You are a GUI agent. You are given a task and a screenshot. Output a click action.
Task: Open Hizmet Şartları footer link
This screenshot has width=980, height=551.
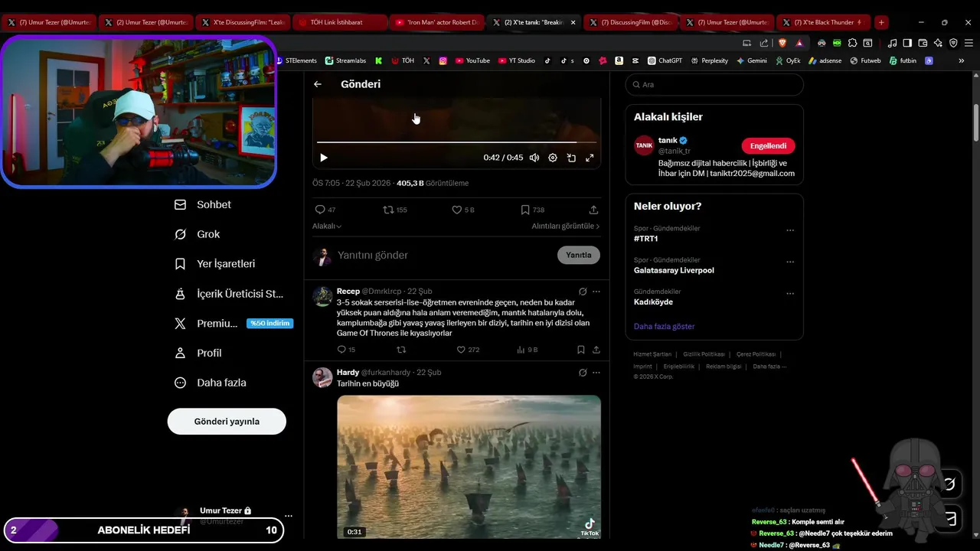click(652, 354)
